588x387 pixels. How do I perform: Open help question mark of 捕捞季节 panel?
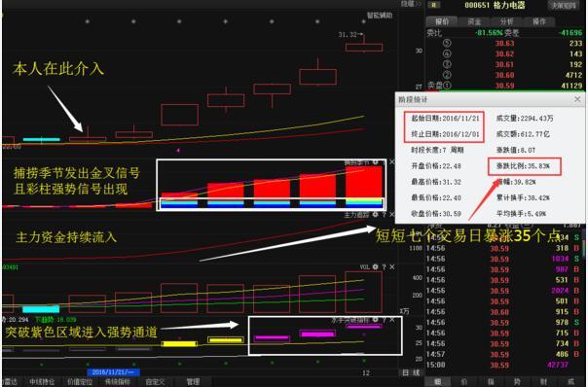(x=384, y=162)
